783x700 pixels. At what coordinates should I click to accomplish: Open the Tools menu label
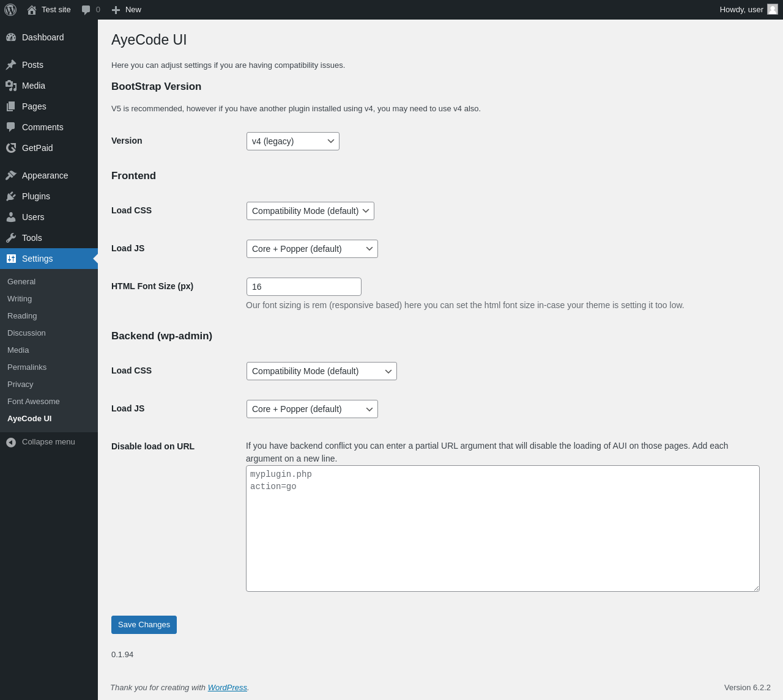coord(32,238)
